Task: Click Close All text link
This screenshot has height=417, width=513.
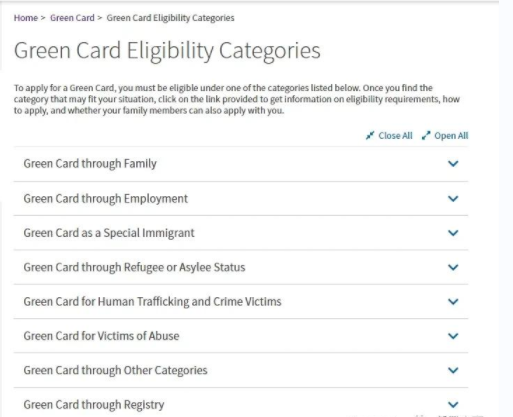Action: coord(395,136)
